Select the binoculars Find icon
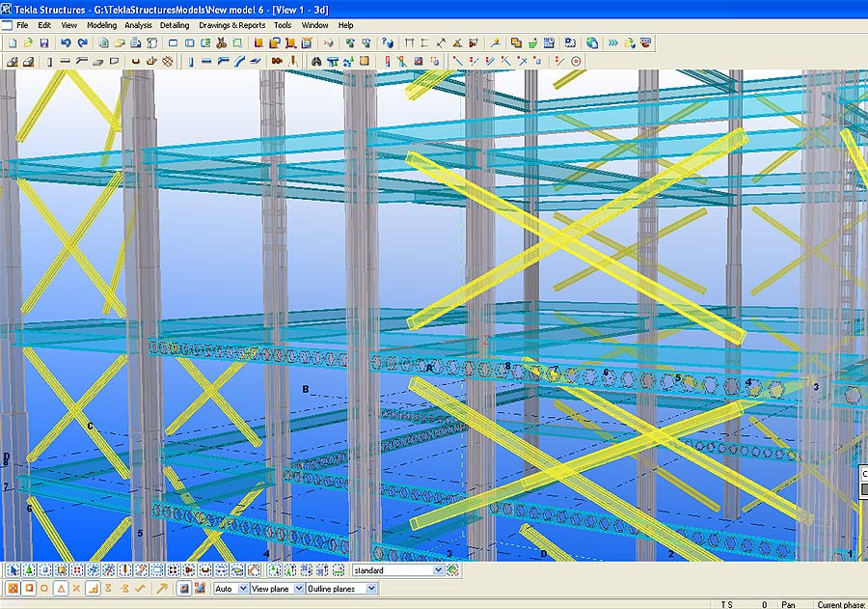Image resolution: width=868 pixels, height=609 pixels. [315, 61]
